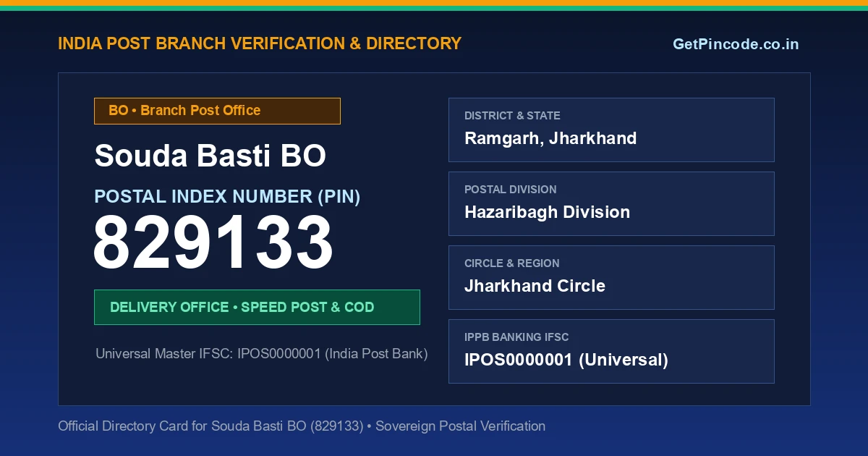Click the Ramgarh, Jharkhand value
This screenshot has width=868, height=456.
(x=550, y=138)
